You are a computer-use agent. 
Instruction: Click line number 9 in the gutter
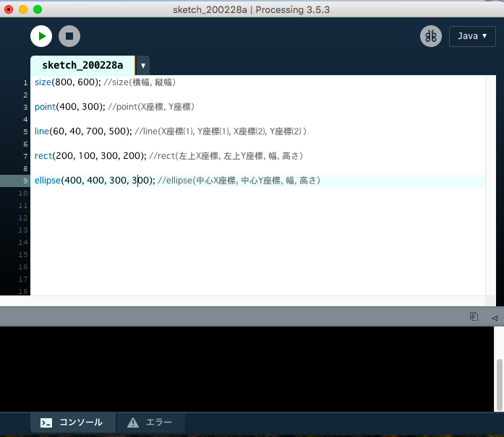(25, 181)
